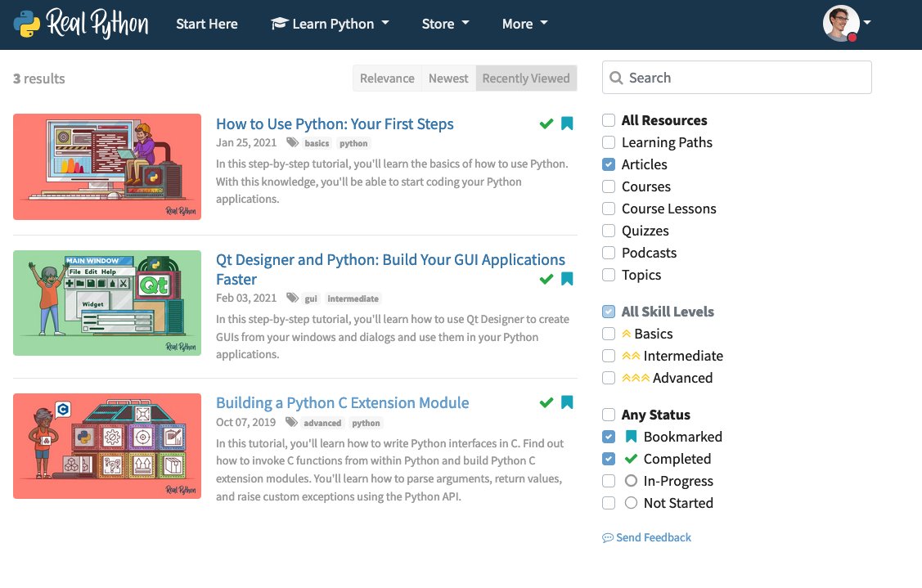
Task: Click the user profile avatar
Action: pos(841,24)
